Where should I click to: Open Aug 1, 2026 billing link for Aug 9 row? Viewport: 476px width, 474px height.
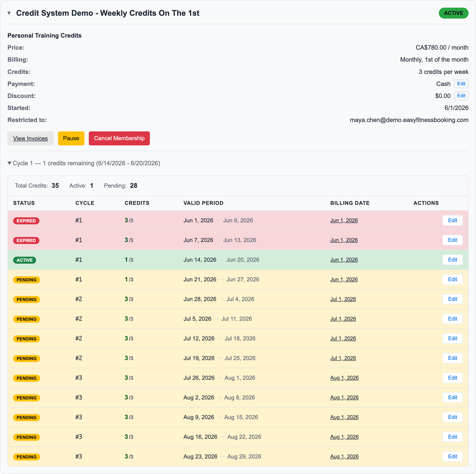click(x=345, y=417)
